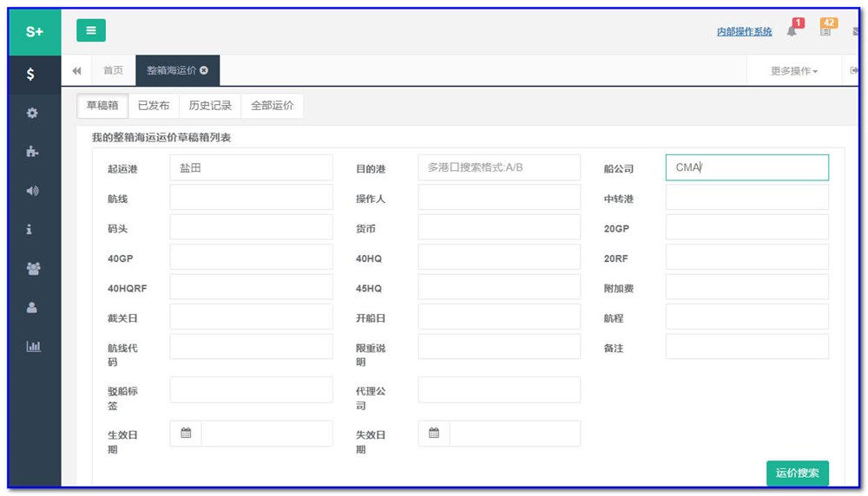The image size is (868, 496).
Task: Click the 20GP input field
Action: click(746, 227)
